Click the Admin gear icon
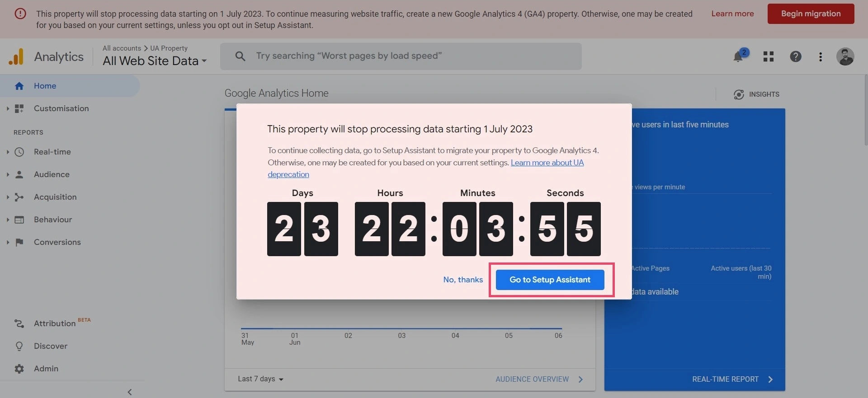Viewport: 868px width, 398px height. click(x=19, y=369)
